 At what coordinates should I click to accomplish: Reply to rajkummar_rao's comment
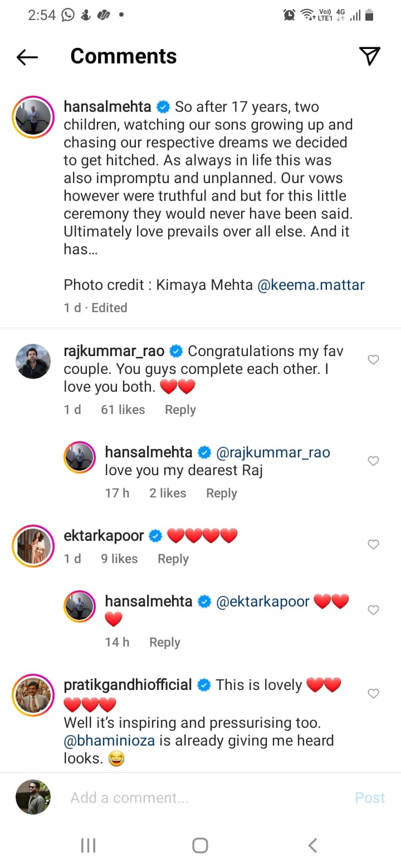click(180, 410)
